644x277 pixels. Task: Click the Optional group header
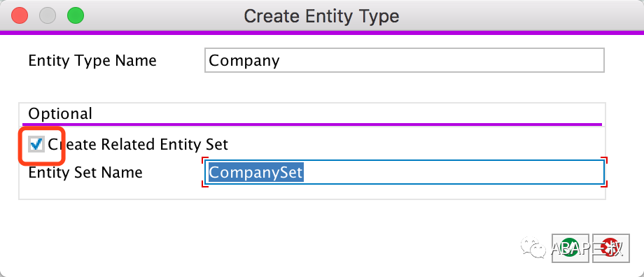[60, 113]
